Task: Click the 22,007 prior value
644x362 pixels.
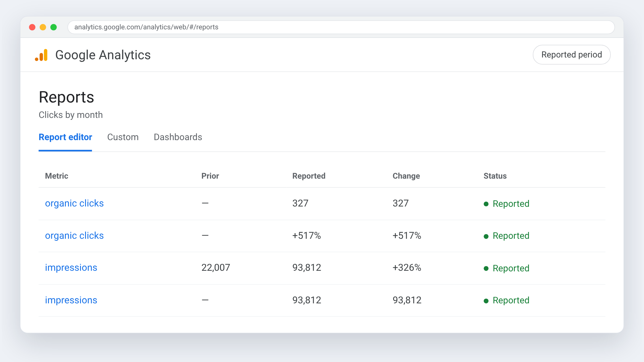Action: point(216,268)
